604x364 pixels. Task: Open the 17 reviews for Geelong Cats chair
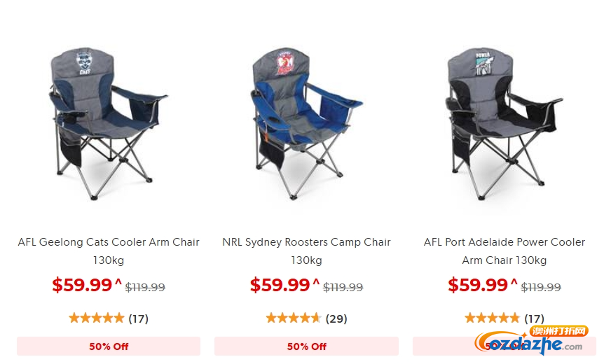pyautogui.click(x=139, y=318)
